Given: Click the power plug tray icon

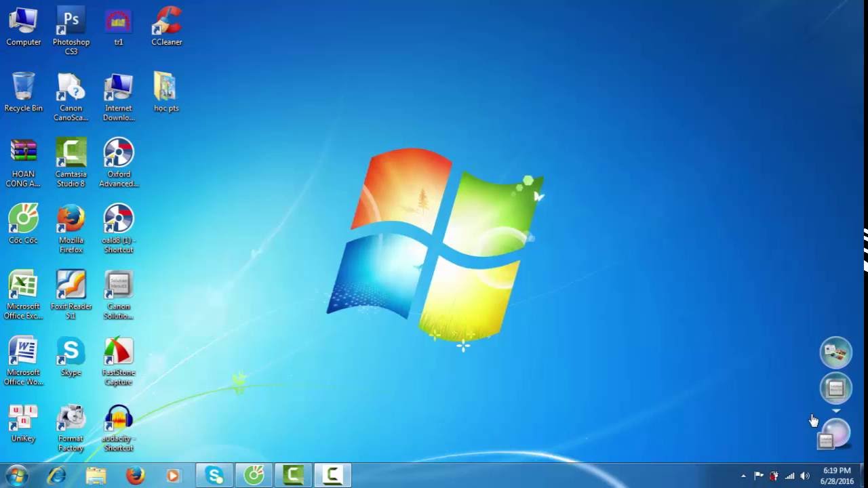Looking at the screenshot, I should tap(774, 476).
